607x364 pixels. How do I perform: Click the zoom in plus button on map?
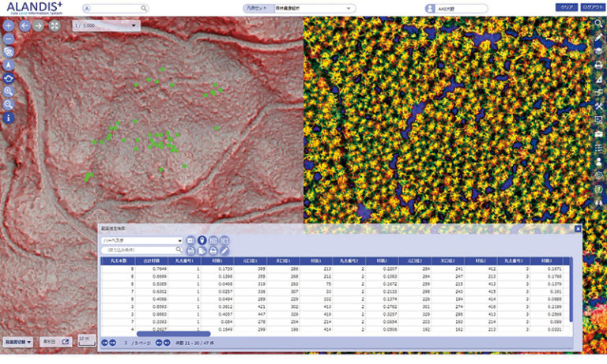9,25
